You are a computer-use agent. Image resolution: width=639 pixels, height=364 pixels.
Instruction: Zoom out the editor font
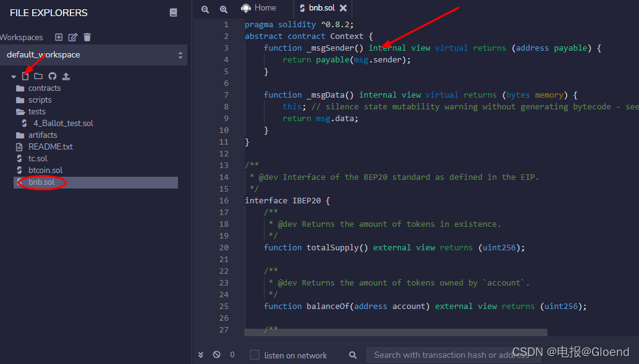coord(205,9)
